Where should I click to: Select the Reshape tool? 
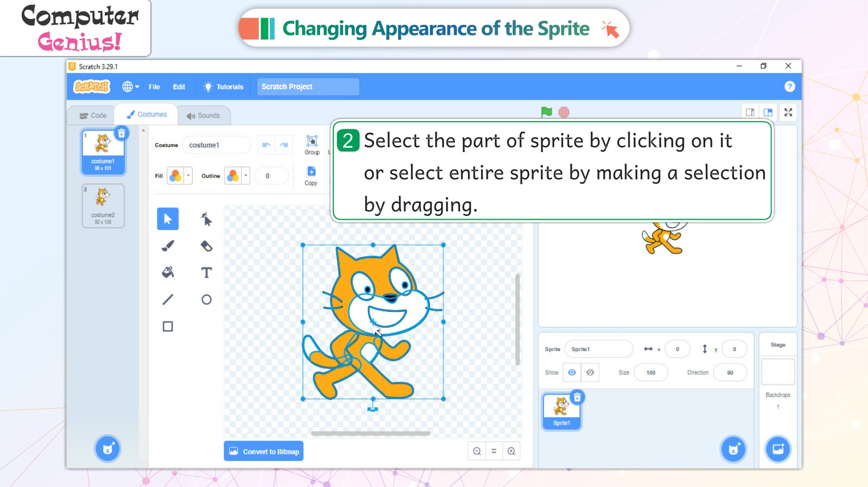point(206,219)
